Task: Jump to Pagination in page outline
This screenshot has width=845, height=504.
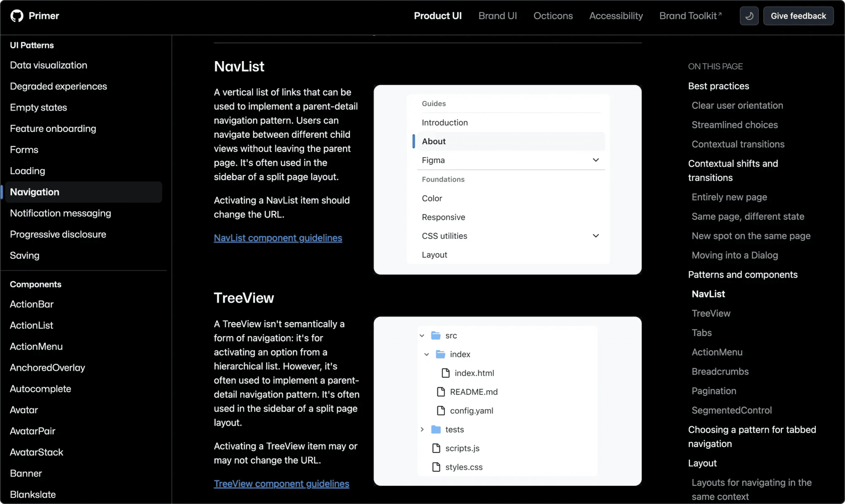Action: pos(714,391)
